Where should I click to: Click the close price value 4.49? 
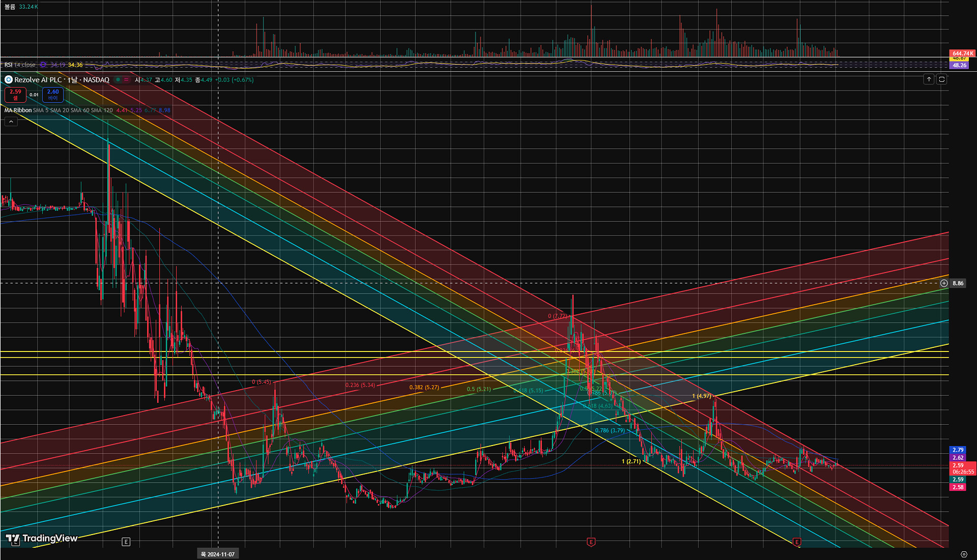click(x=207, y=80)
